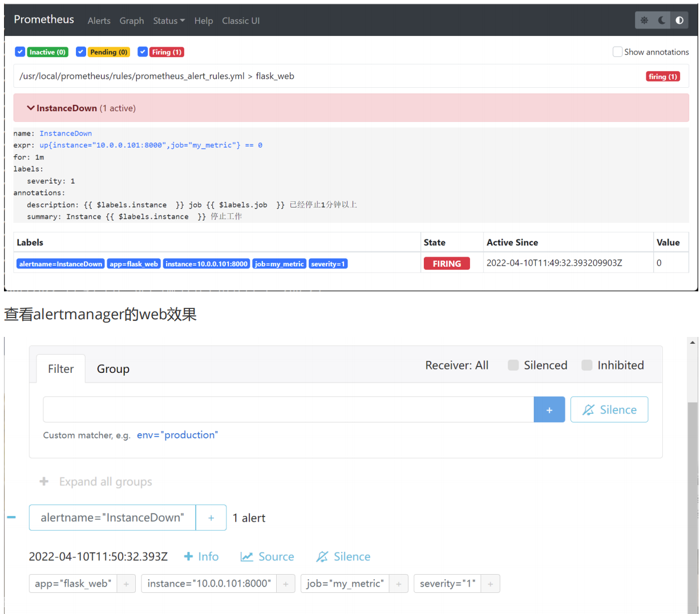Image resolution: width=700 pixels, height=614 pixels.
Task: Click the rule file path flask_web row
Action: [351, 76]
